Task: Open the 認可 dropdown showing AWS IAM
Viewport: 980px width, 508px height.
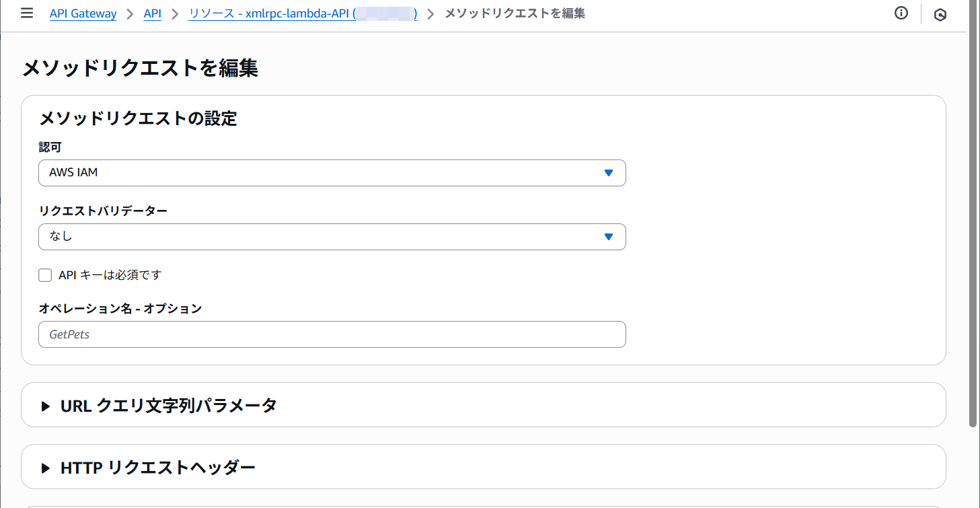Action: pyautogui.click(x=323, y=173)
